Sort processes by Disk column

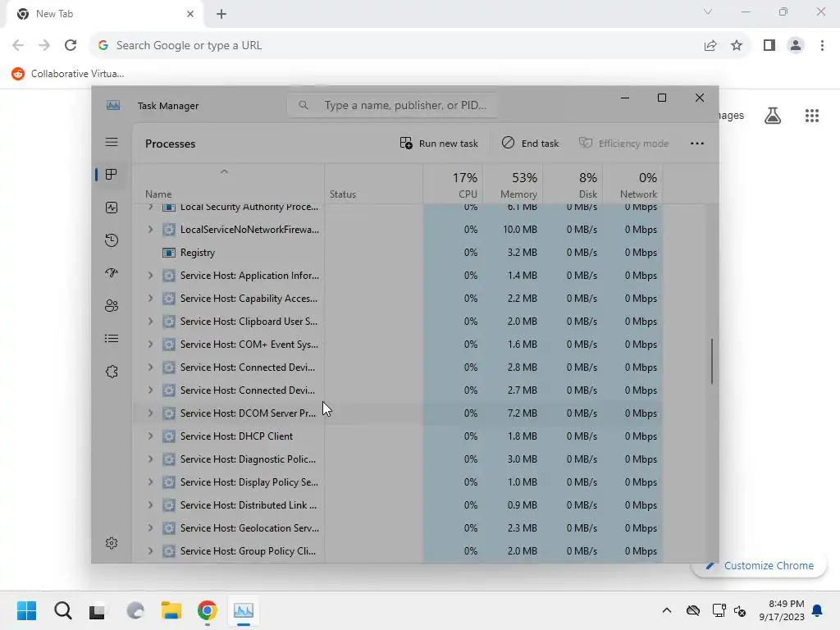(x=573, y=184)
